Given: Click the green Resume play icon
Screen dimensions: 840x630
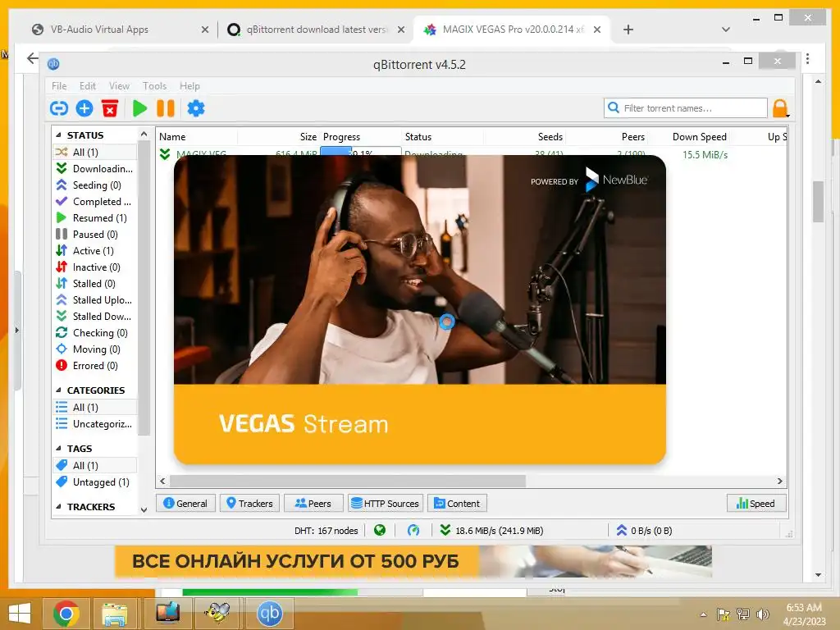Looking at the screenshot, I should click(139, 108).
